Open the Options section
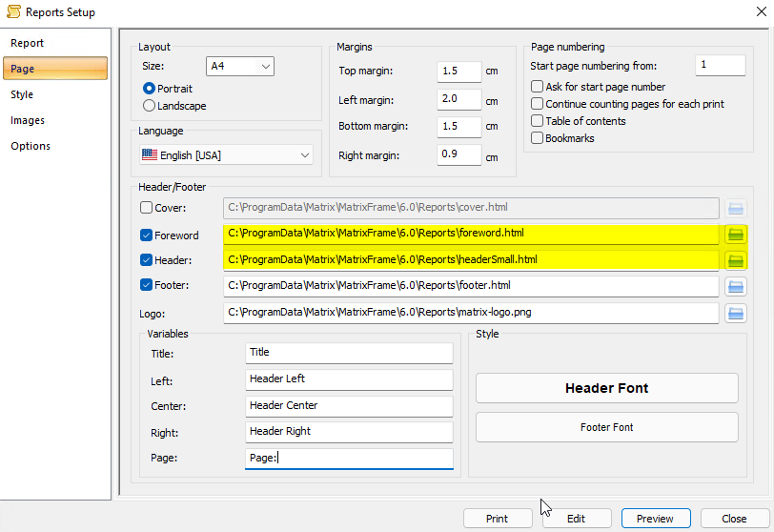The height and width of the screenshot is (532, 774). pyautogui.click(x=55, y=146)
